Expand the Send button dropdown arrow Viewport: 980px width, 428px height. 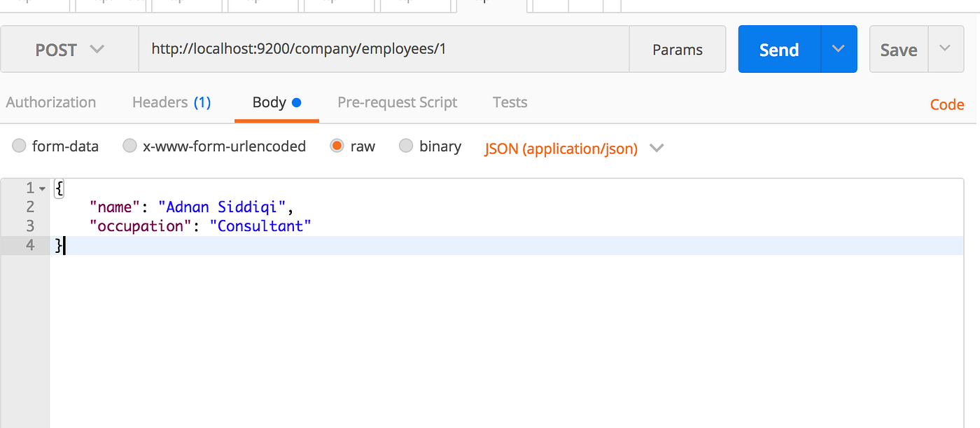point(838,49)
